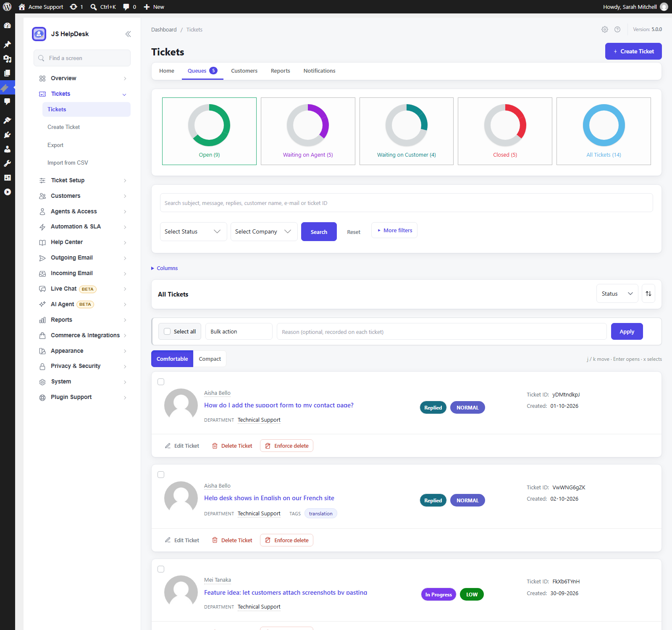This screenshot has width=672, height=630.
Task: Expand Automation & SLA in sidebar
Action: coord(83,226)
